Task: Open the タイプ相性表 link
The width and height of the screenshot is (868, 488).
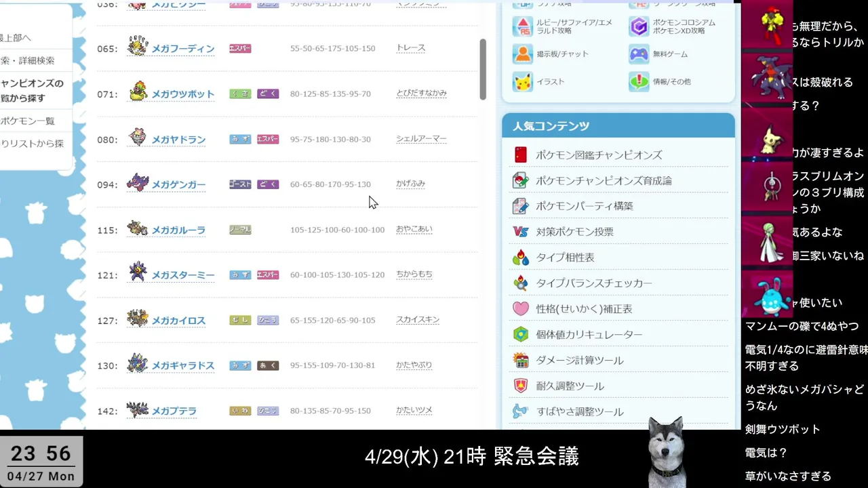Action: point(565,258)
